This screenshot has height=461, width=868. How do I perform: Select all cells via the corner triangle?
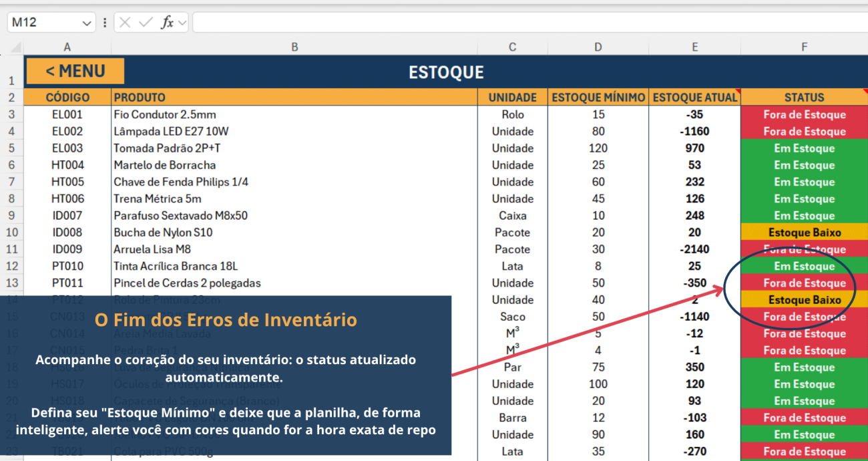click(16, 47)
